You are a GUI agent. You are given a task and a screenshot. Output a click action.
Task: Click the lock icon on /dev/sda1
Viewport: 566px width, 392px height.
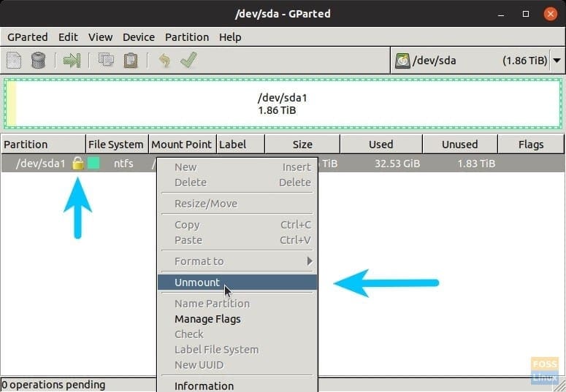click(x=78, y=164)
